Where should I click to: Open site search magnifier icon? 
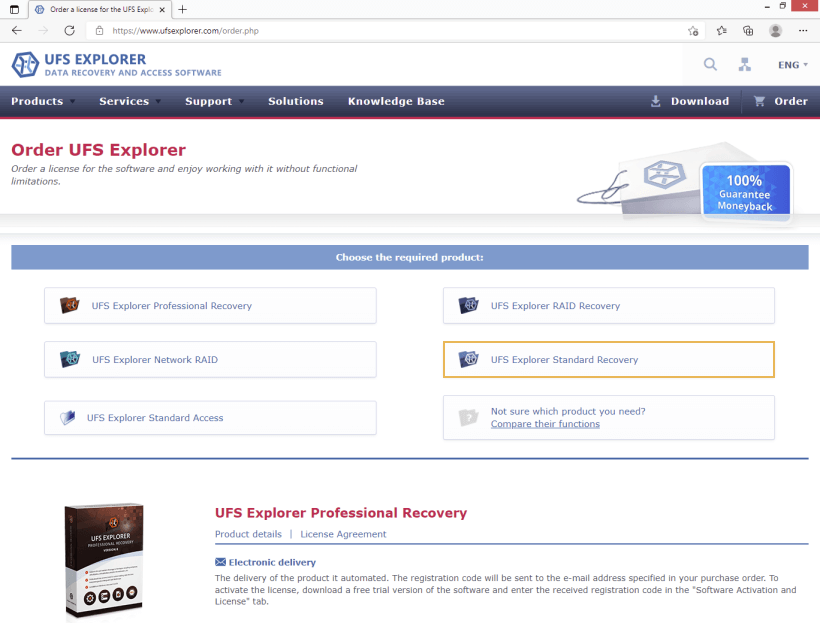click(710, 64)
